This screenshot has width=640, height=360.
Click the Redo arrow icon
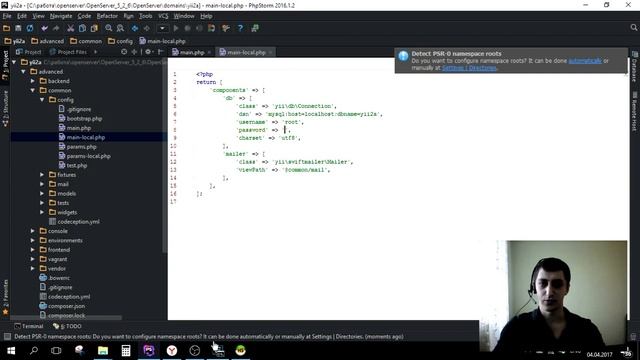click(x=56, y=28)
